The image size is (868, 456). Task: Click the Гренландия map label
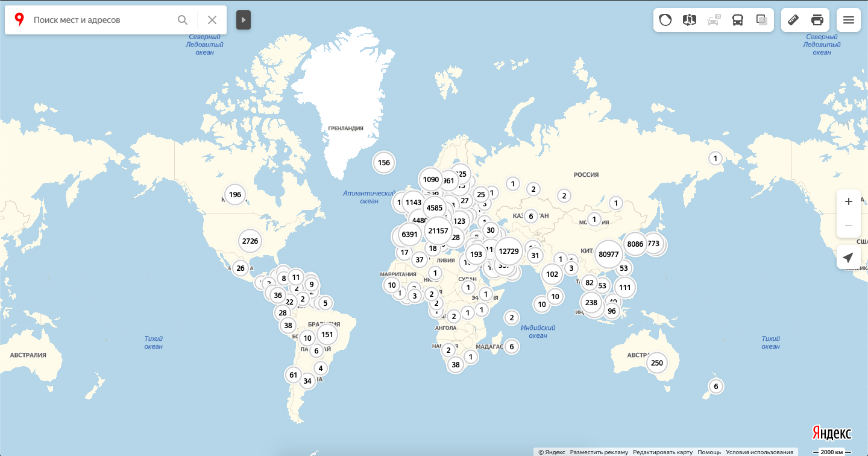tap(346, 128)
